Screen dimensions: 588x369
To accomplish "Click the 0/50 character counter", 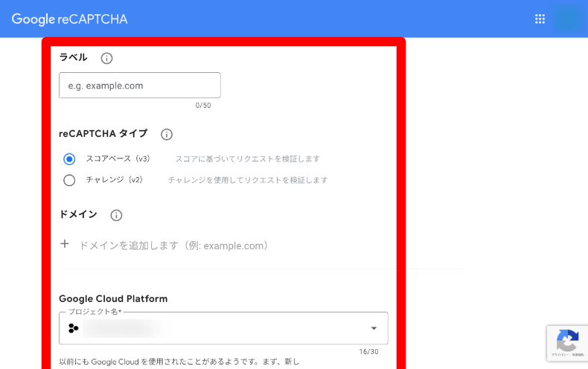I will click(203, 106).
